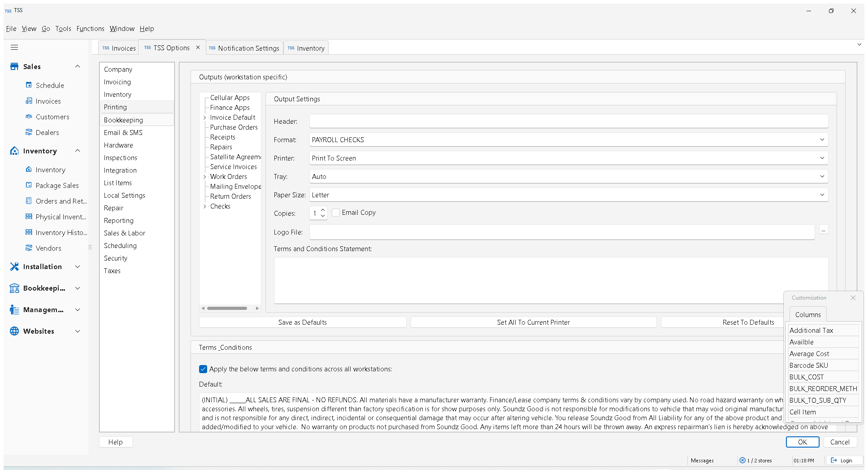Open Customers icon in Sales section

pyautogui.click(x=29, y=117)
